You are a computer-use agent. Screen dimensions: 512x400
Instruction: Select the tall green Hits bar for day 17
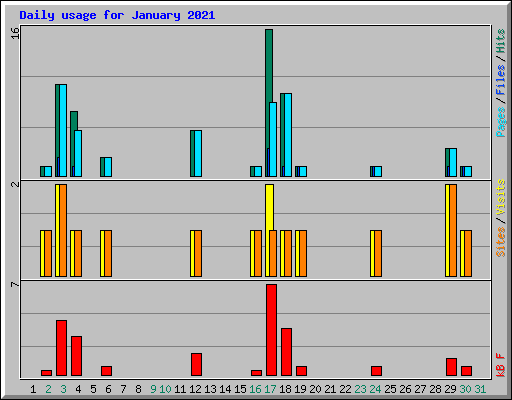click(x=269, y=67)
